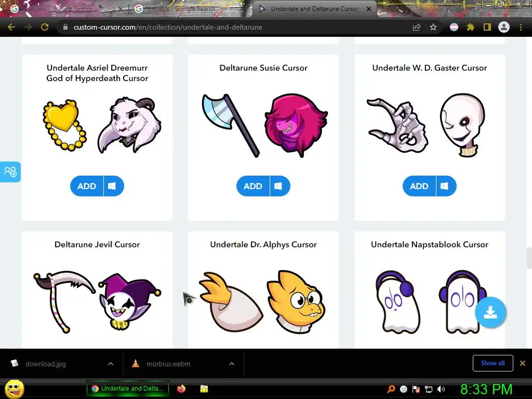Click Susie's axe cursor image

pos(231,126)
